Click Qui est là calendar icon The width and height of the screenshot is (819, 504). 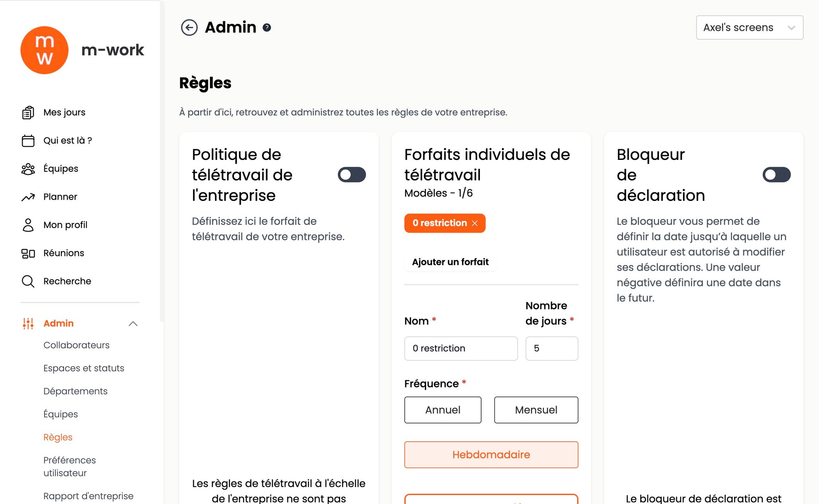click(28, 141)
